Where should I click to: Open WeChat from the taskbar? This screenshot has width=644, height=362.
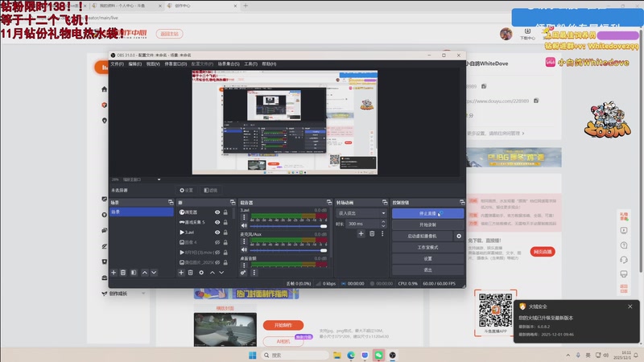[x=378, y=355]
